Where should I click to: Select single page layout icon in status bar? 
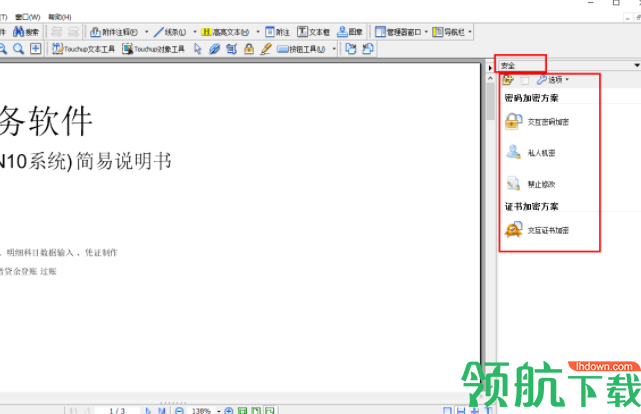click(448, 410)
